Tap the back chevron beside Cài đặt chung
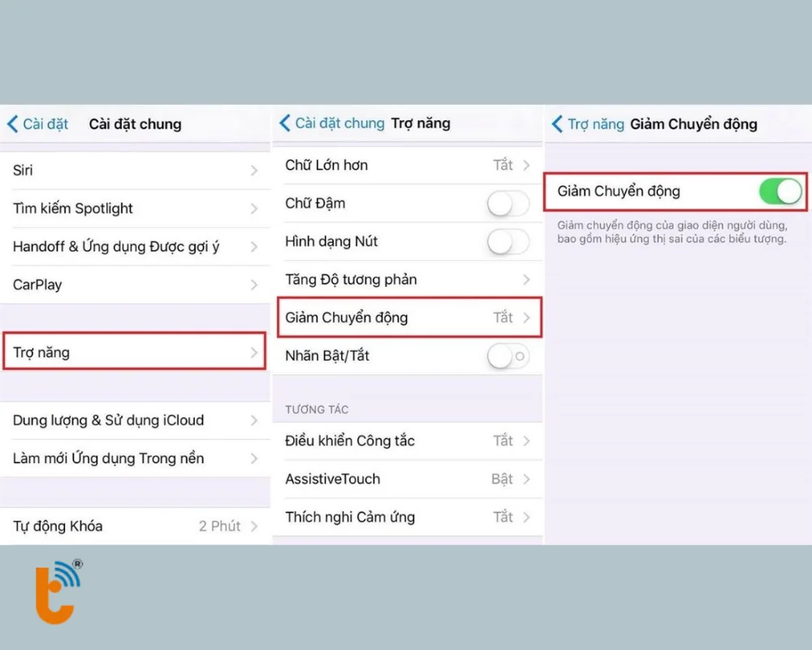The height and width of the screenshot is (650, 812). click(x=284, y=123)
